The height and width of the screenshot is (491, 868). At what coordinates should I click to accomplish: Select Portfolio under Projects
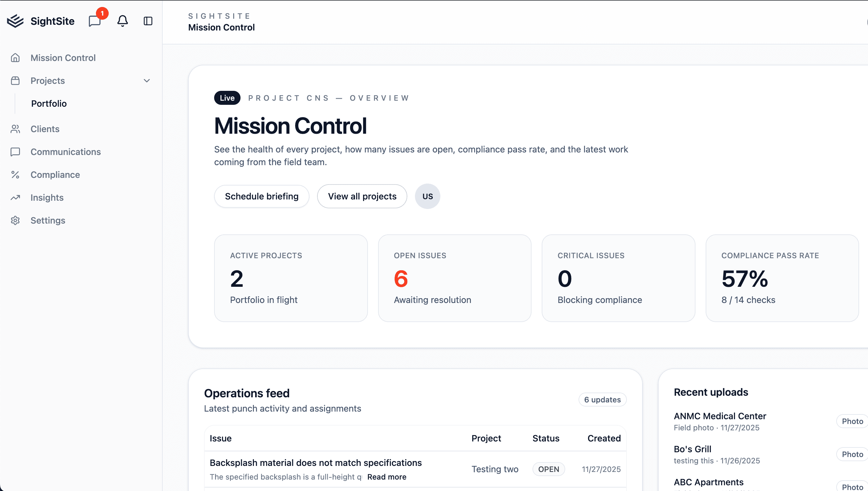[x=49, y=104]
